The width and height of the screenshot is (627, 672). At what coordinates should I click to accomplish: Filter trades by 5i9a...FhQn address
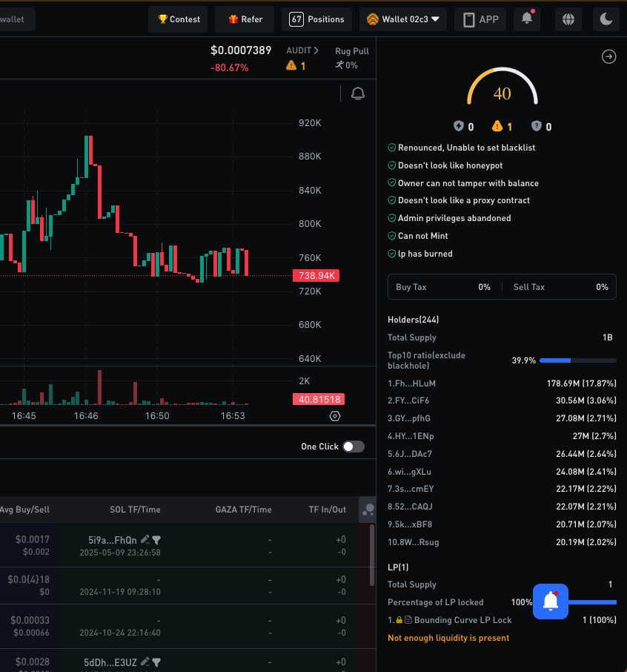pyautogui.click(x=156, y=540)
